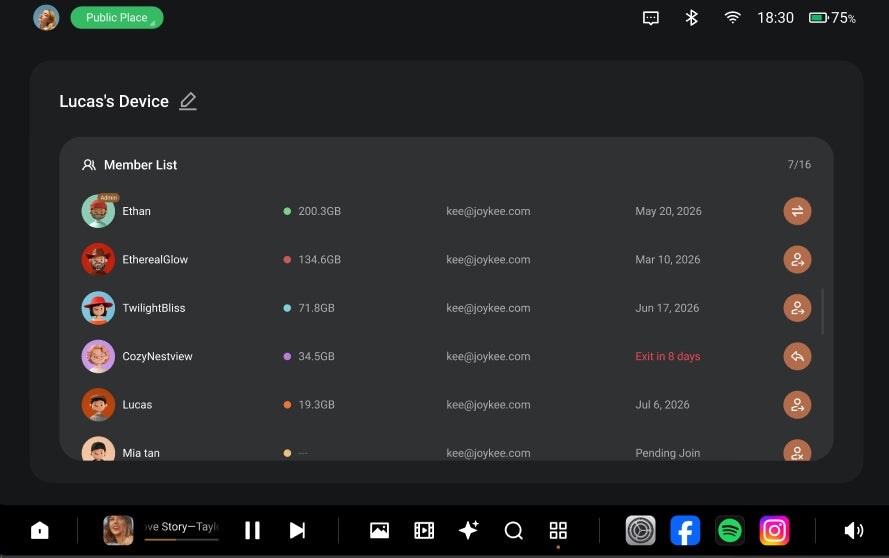Image resolution: width=889 pixels, height=558 pixels.
Task: Click the 134.6GB storage value
Action: (x=319, y=260)
